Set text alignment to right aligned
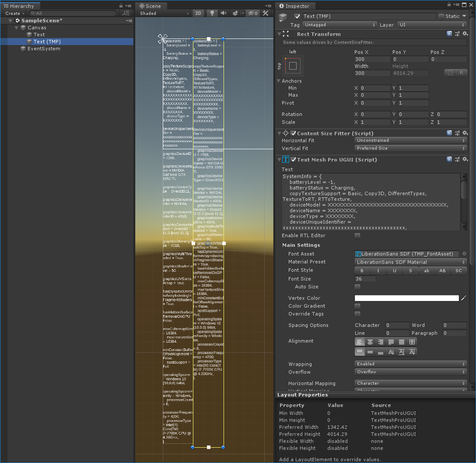This screenshot has height=463, width=476. (381, 342)
